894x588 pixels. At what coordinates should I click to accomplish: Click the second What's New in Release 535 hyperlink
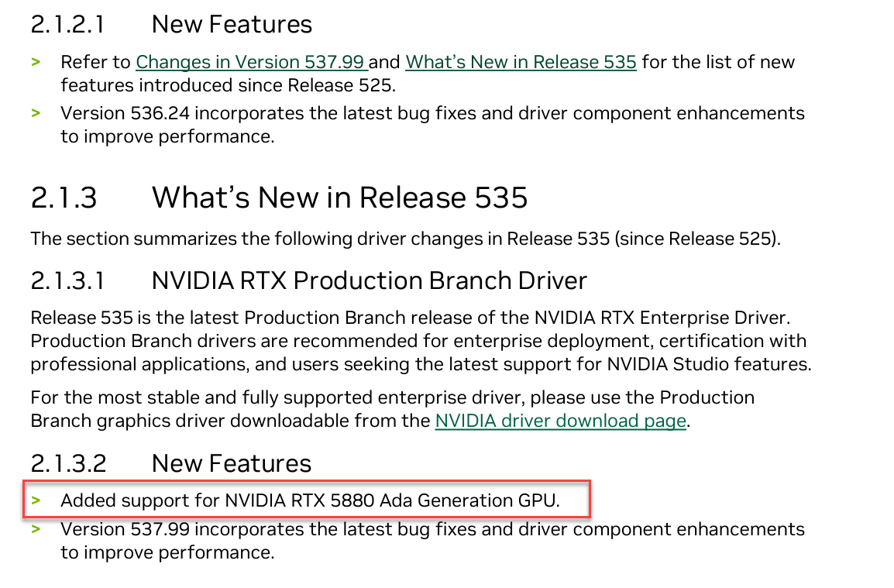tap(521, 62)
